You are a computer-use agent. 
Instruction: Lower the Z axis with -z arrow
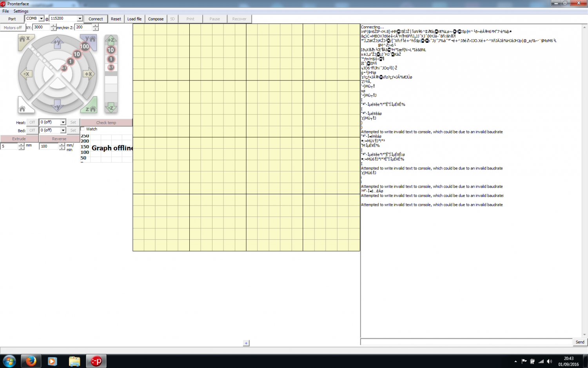click(x=111, y=107)
